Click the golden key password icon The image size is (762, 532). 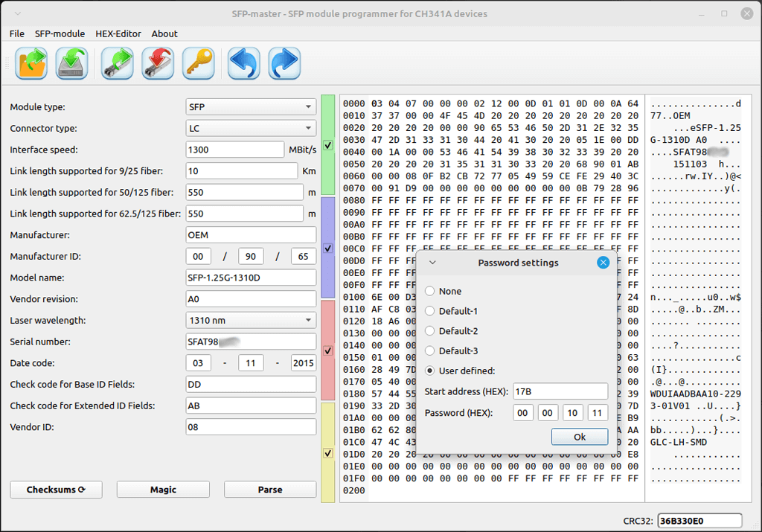[199, 63]
